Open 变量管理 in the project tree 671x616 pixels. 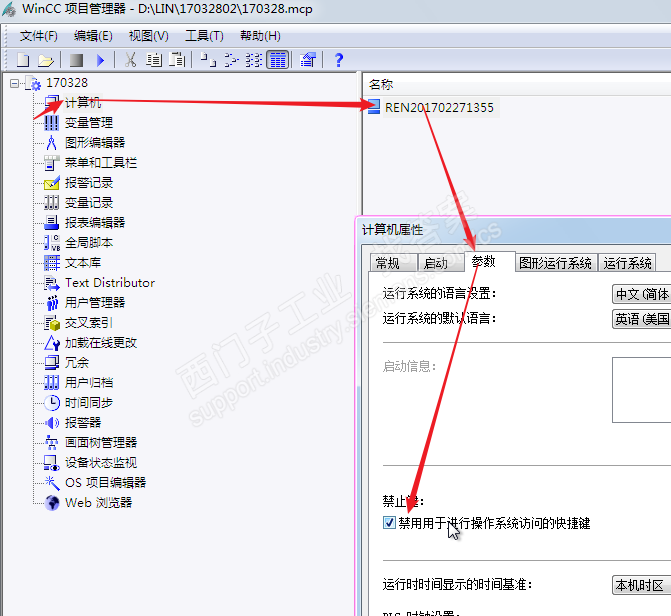point(89,123)
